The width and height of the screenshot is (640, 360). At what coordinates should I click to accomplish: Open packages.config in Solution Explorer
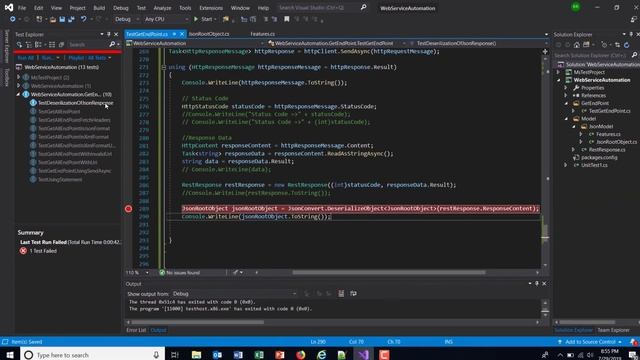599,158
